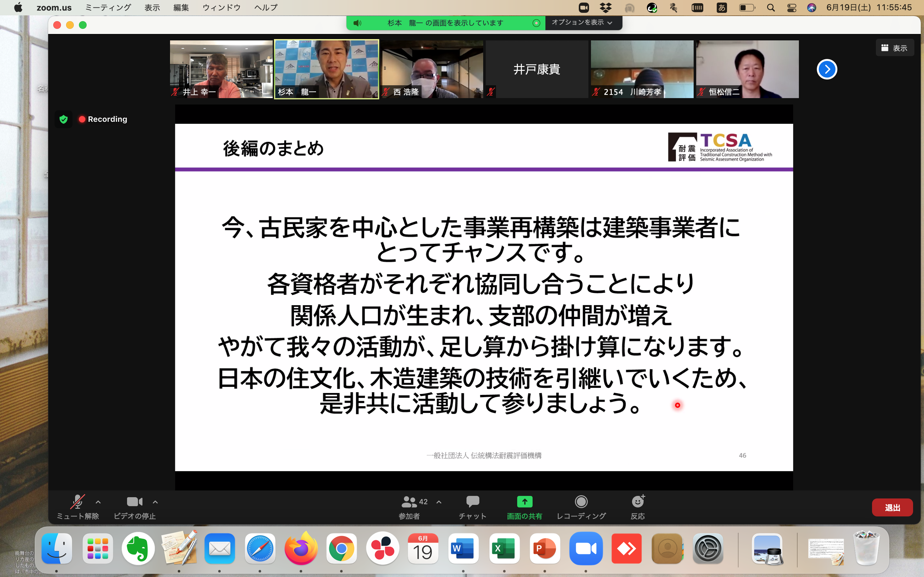Select 杉本 龍一 video thumbnail
The width and height of the screenshot is (924, 577).
[327, 69]
